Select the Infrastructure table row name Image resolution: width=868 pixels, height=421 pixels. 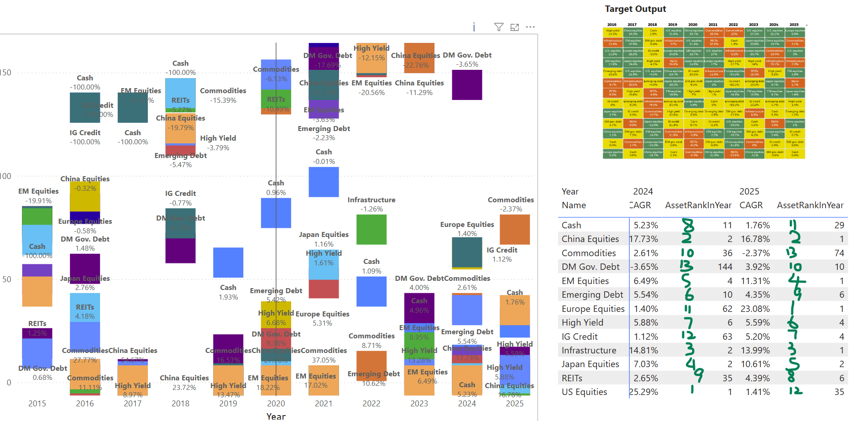[589, 350]
